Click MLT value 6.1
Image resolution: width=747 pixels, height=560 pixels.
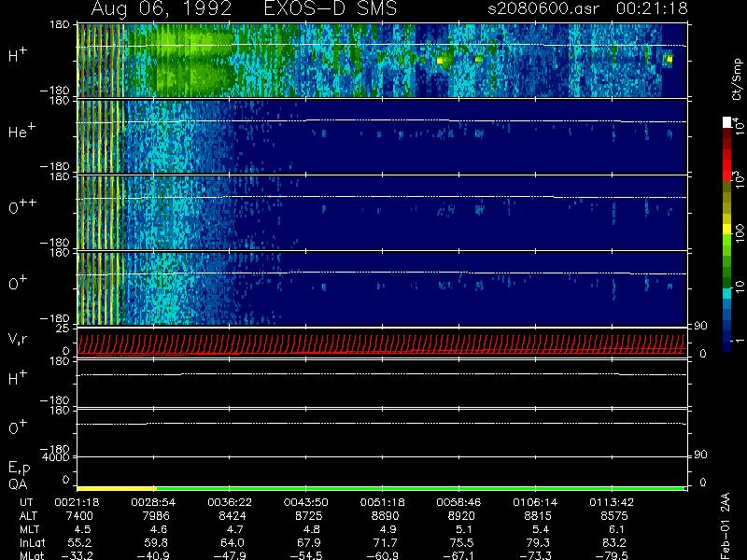[x=617, y=529]
